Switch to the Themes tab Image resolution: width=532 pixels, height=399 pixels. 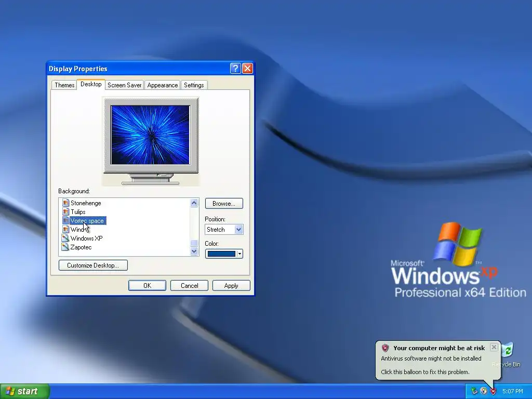64,85
